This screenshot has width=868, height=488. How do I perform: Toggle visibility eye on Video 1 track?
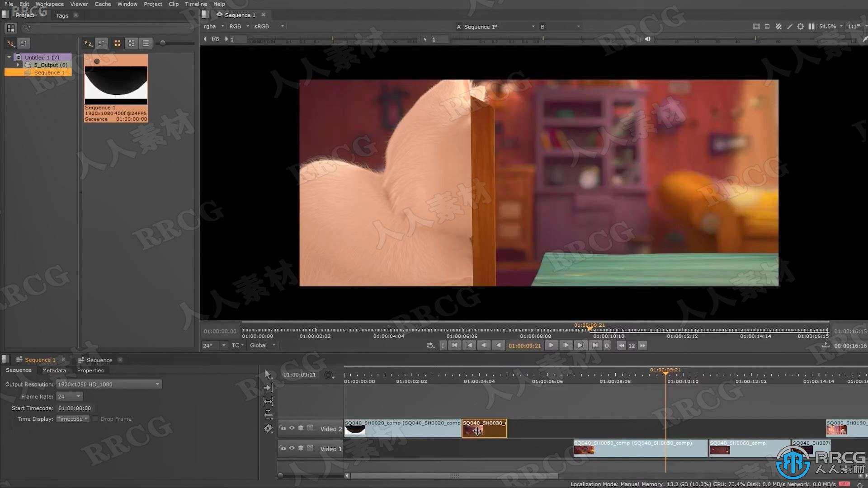point(292,448)
